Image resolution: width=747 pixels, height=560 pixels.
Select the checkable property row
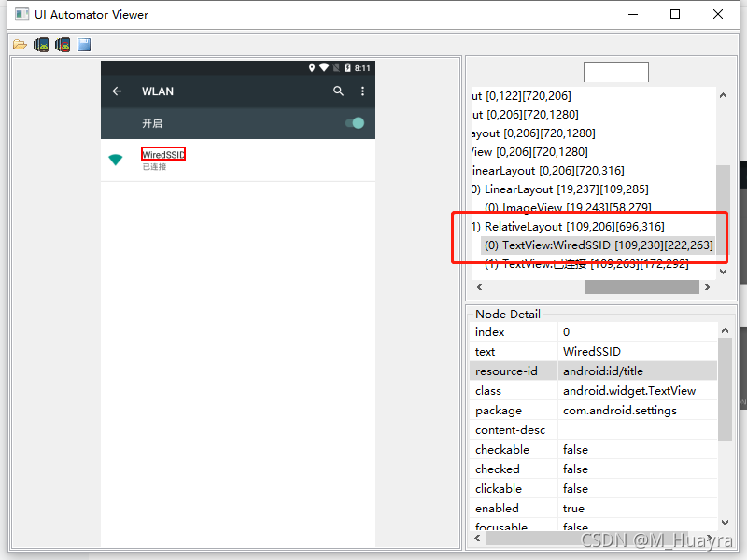coord(593,450)
